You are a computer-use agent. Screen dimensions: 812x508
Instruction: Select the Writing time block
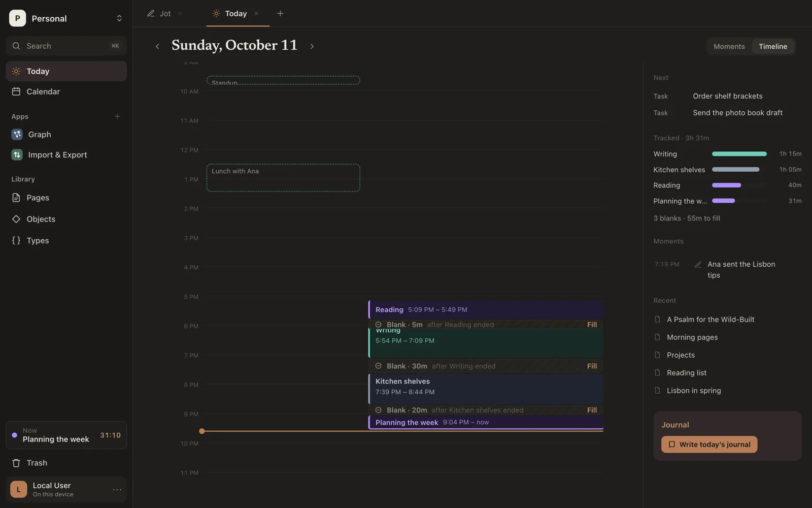tap(486, 343)
